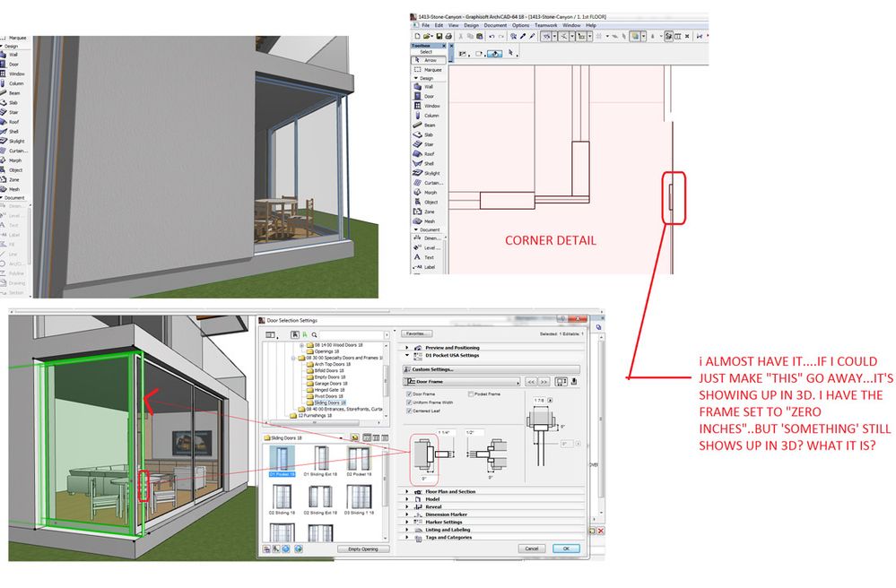Select Column tool in floor plan Toolbox

tap(426, 116)
